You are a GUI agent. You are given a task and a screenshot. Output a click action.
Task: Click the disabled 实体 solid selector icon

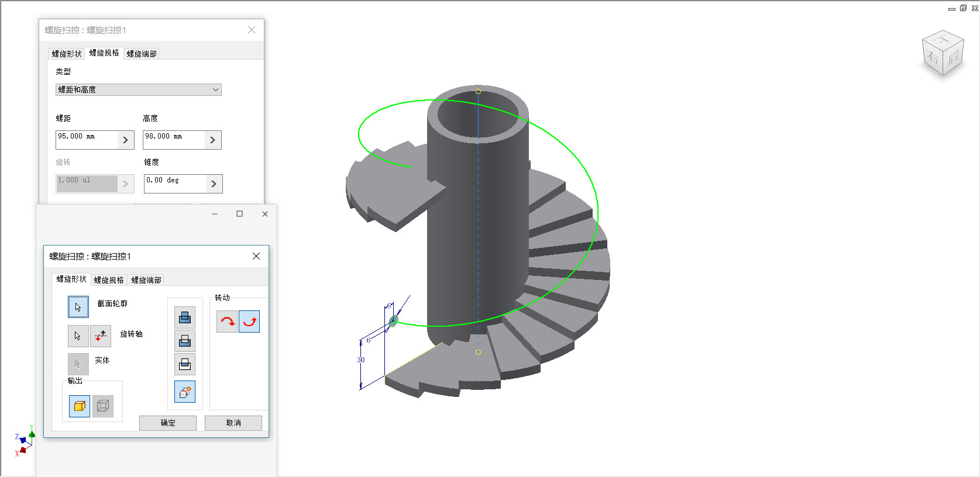point(78,364)
